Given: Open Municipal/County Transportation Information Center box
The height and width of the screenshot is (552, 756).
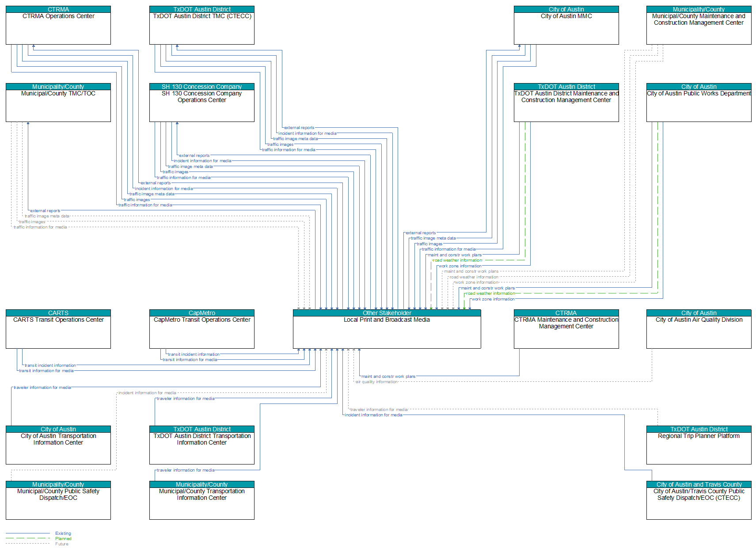Looking at the screenshot, I should (x=202, y=500).
